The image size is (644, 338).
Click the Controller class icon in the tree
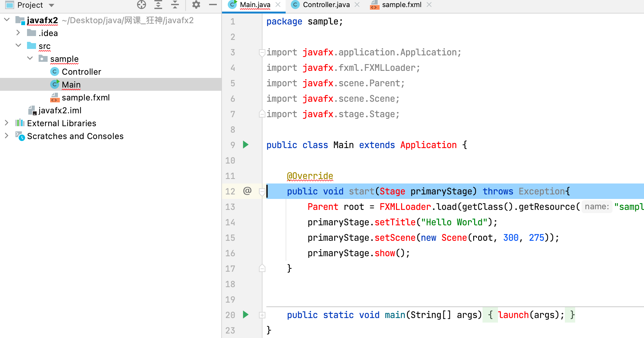(x=55, y=71)
